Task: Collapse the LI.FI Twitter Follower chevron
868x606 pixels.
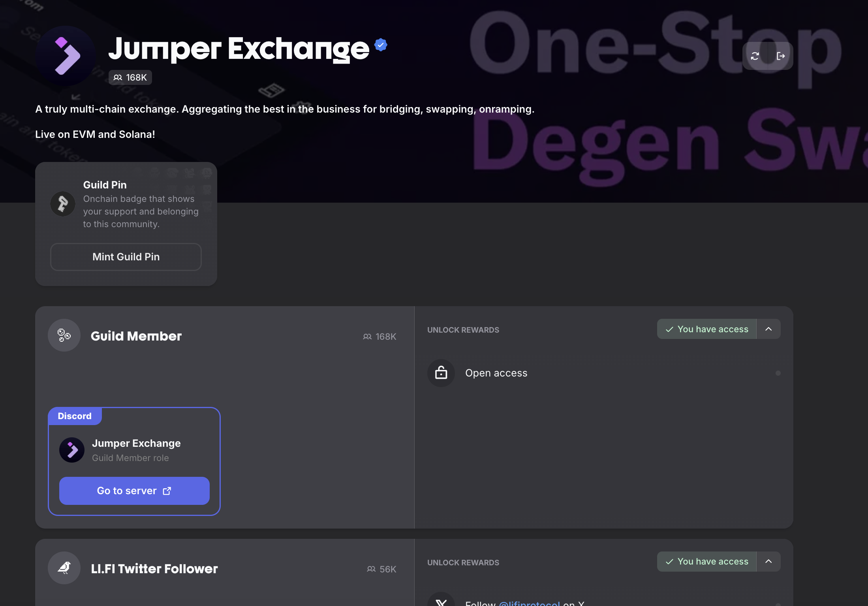Action: pos(768,561)
